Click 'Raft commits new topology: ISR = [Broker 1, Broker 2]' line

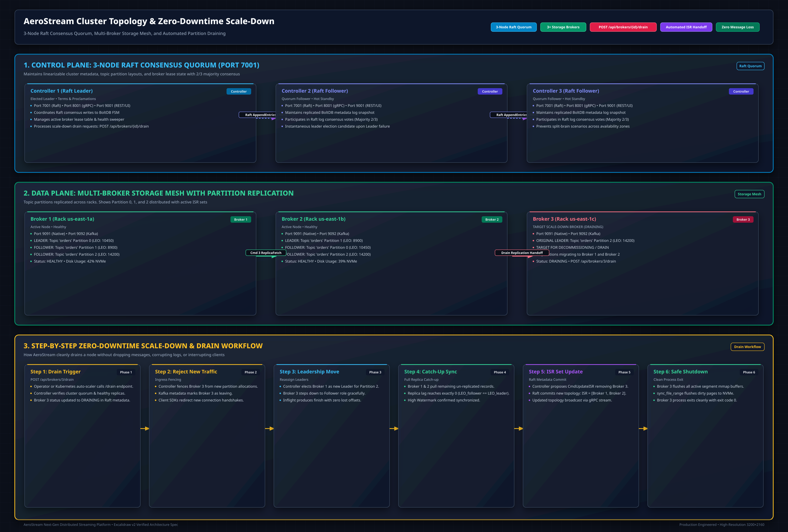(579, 393)
